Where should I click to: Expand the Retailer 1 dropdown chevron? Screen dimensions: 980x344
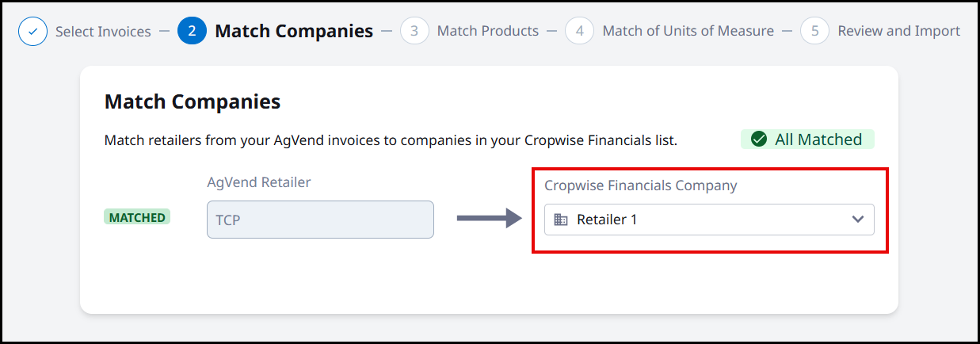(x=858, y=220)
